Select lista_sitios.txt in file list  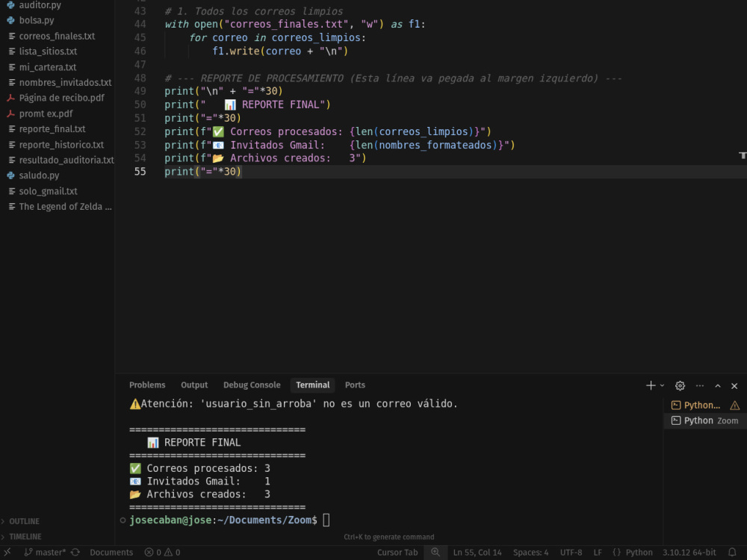[48, 52]
